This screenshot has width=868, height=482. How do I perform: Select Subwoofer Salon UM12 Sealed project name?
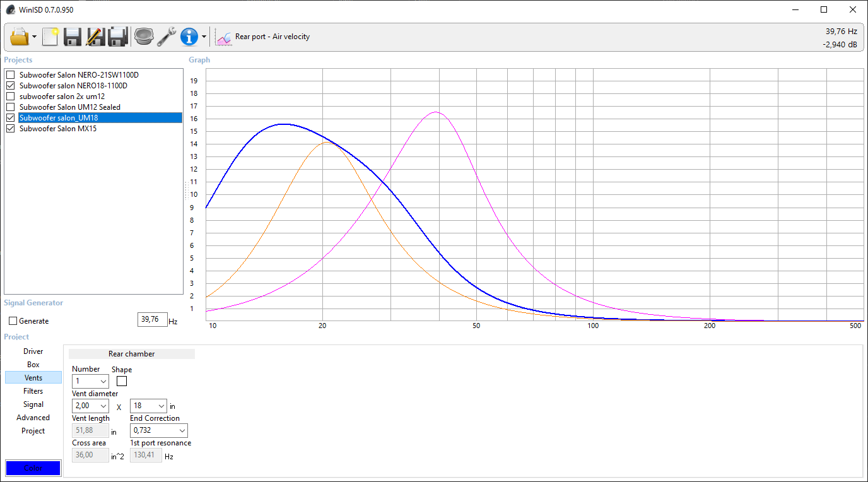[69, 107]
